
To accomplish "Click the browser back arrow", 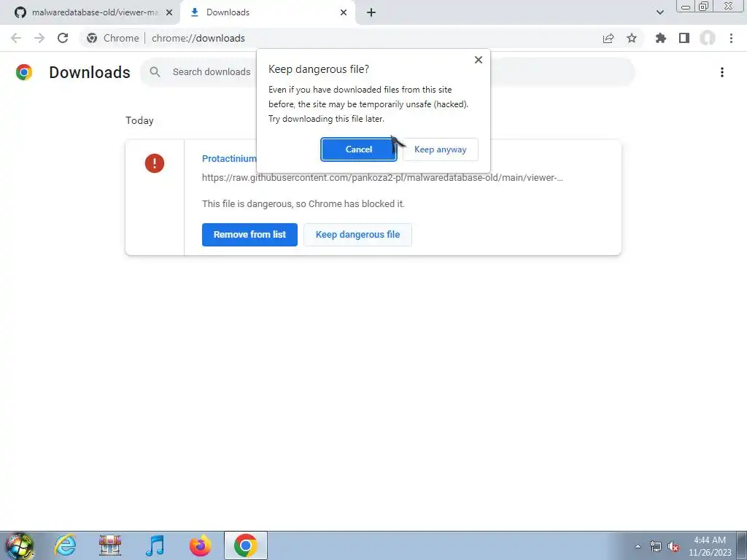I will [16, 38].
